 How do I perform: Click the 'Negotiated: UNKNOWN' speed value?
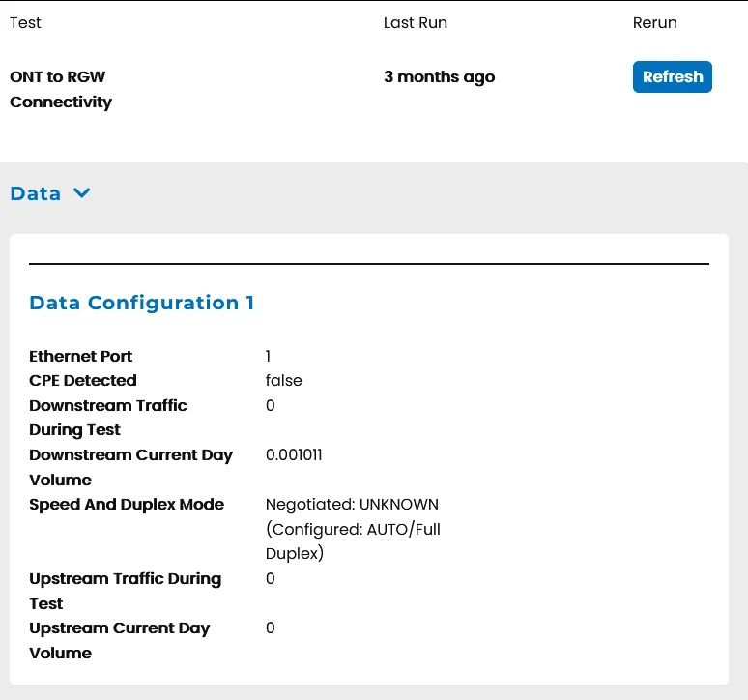[x=352, y=505]
